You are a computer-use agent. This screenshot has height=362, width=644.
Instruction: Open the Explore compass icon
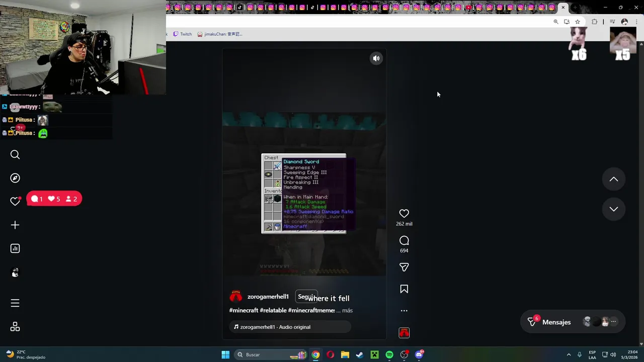coord(15,178)
